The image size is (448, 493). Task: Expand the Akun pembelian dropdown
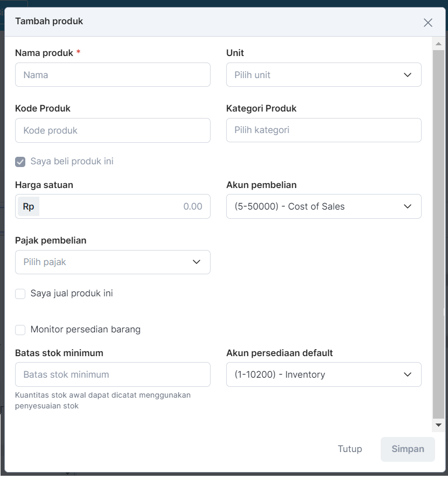click(324, 206)
